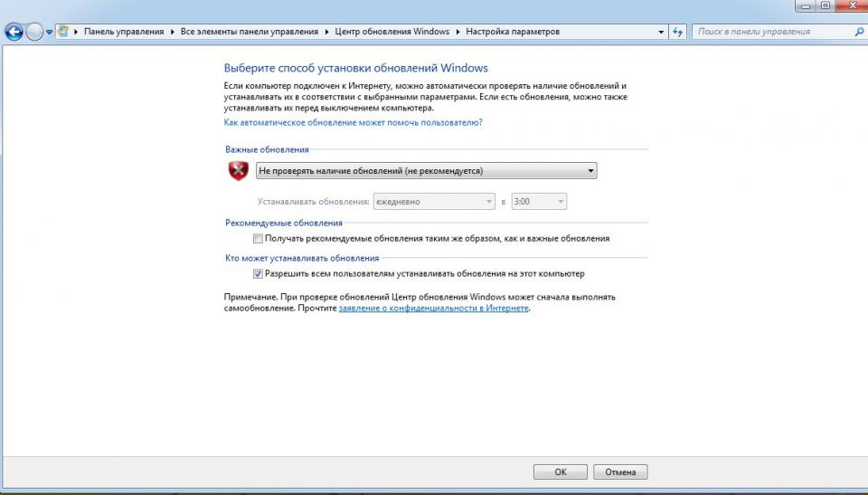Click the Поиск в панели управления field
The height and width of the screenshot is (495, 868).
[773, 32]
